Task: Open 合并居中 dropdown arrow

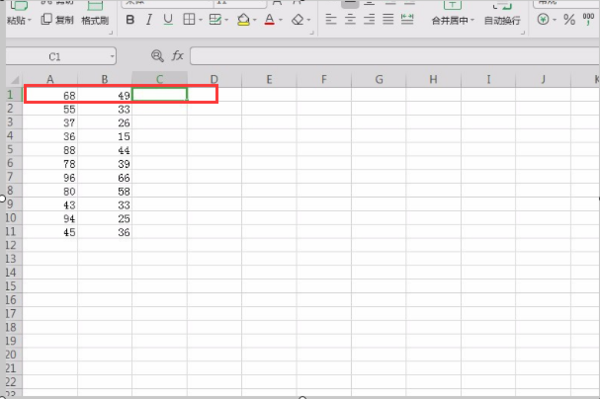Action: (472, 21)
